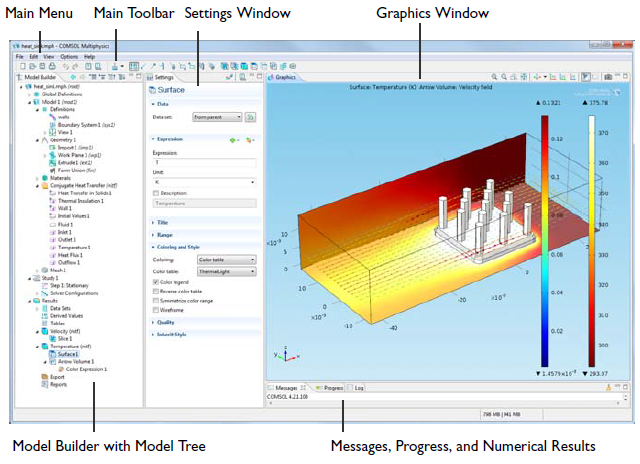
Task: Collapse the Data section
Action: pyautogui.click(x=162, y=104)
